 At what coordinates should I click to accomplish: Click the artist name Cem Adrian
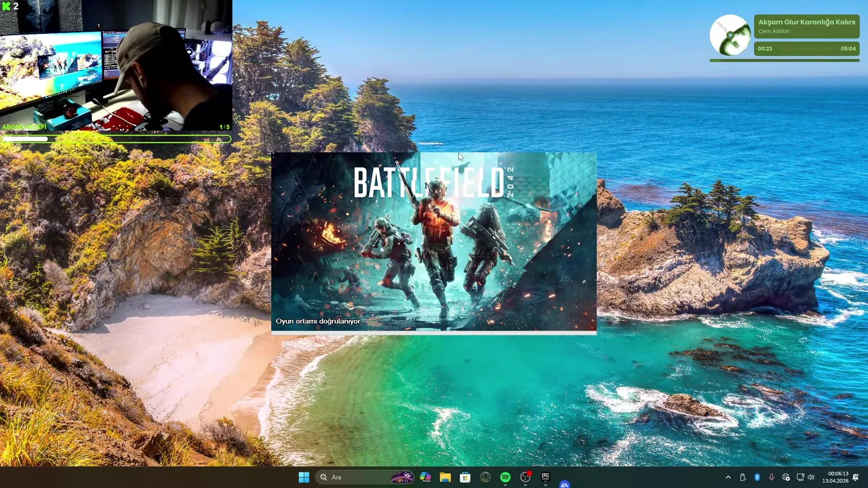[774, 31]
